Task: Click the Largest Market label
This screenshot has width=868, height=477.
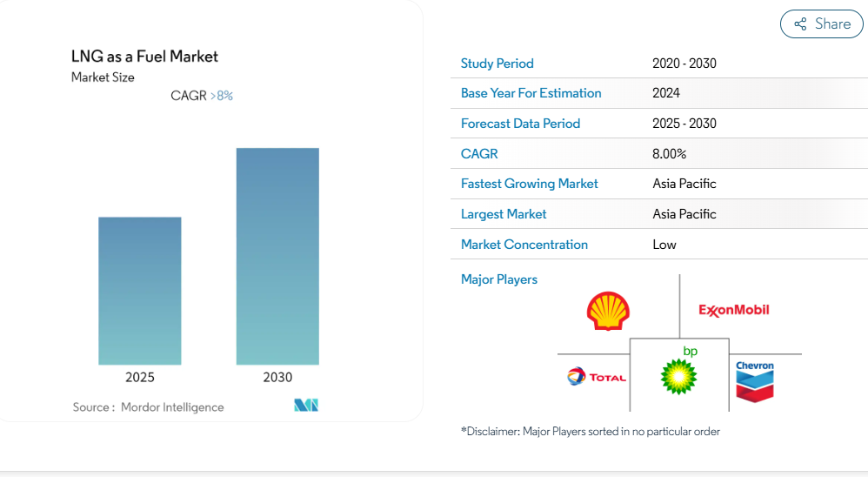Action: (x=504, y=214)
